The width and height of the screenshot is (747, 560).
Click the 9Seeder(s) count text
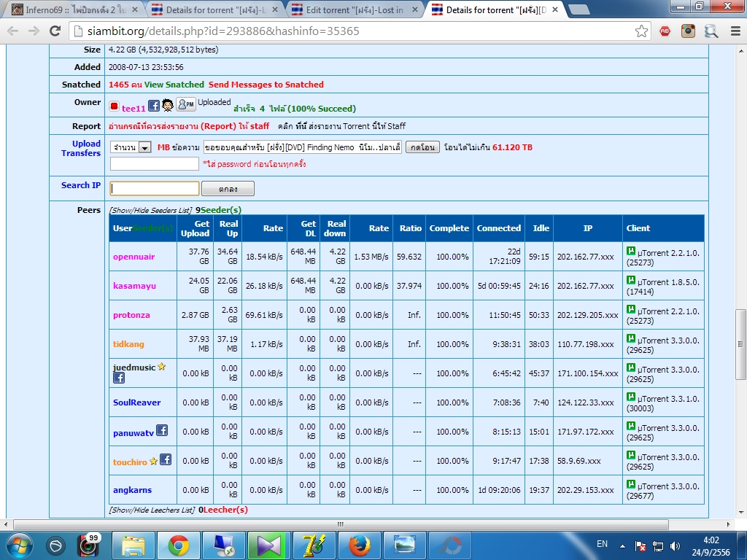click(218, 210)
